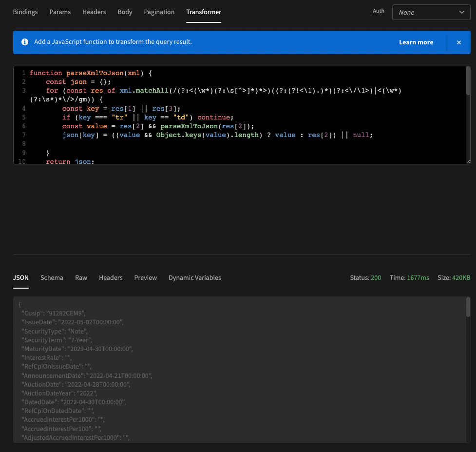Select the JSON response tab
The width and height of the screenshot is (476, 452).
pos(20,277)
